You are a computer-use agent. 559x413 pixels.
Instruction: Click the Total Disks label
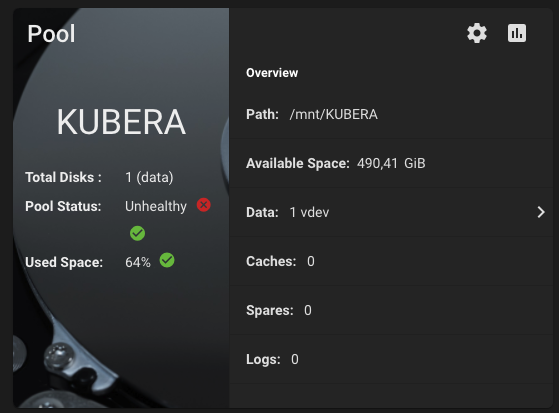coord(63,177)
